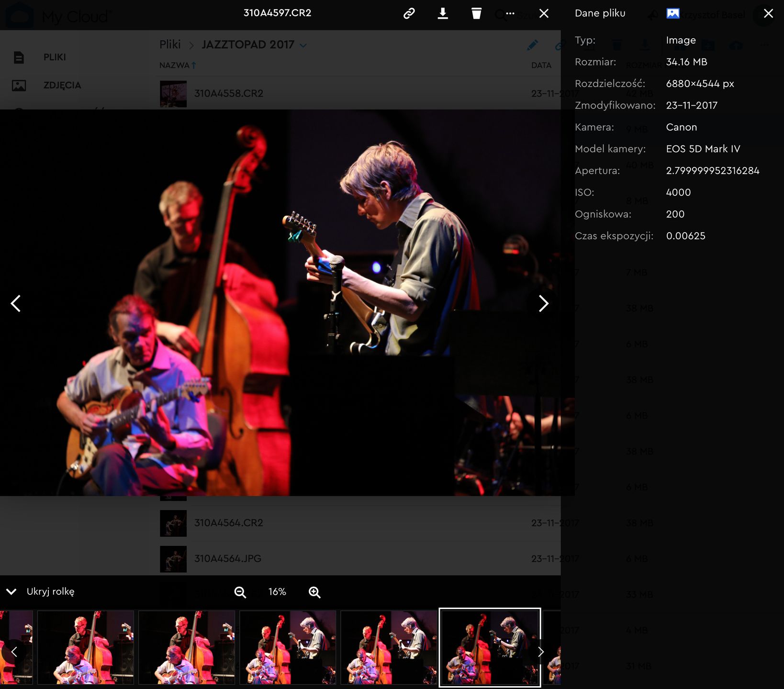
Task: Sort by NAZWA column header
Action: 178,65
